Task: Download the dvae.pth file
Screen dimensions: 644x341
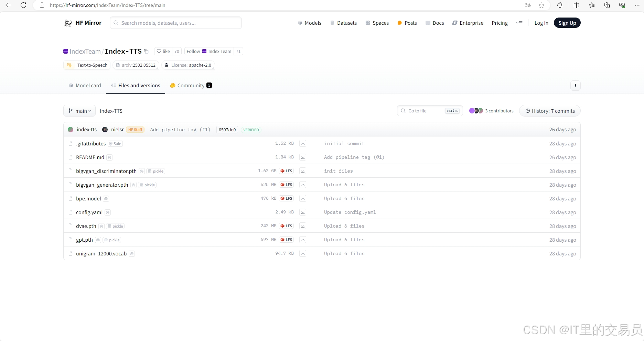Action: pyautogui.click(x=303, y=226)
